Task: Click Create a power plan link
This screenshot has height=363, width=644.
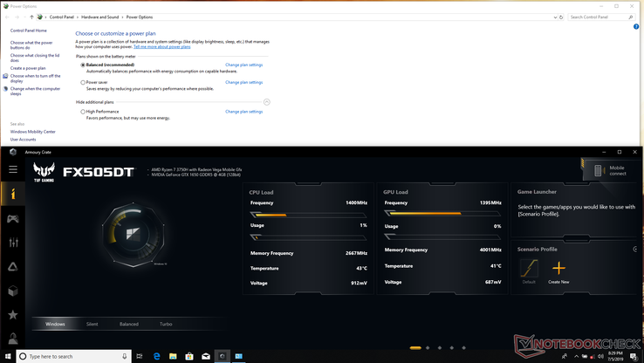Action: click(x=28, y=68)
